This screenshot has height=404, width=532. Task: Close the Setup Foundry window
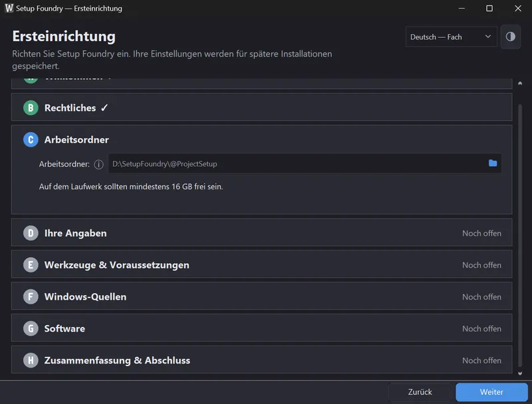pyautogui.click(x=518, y=8)
